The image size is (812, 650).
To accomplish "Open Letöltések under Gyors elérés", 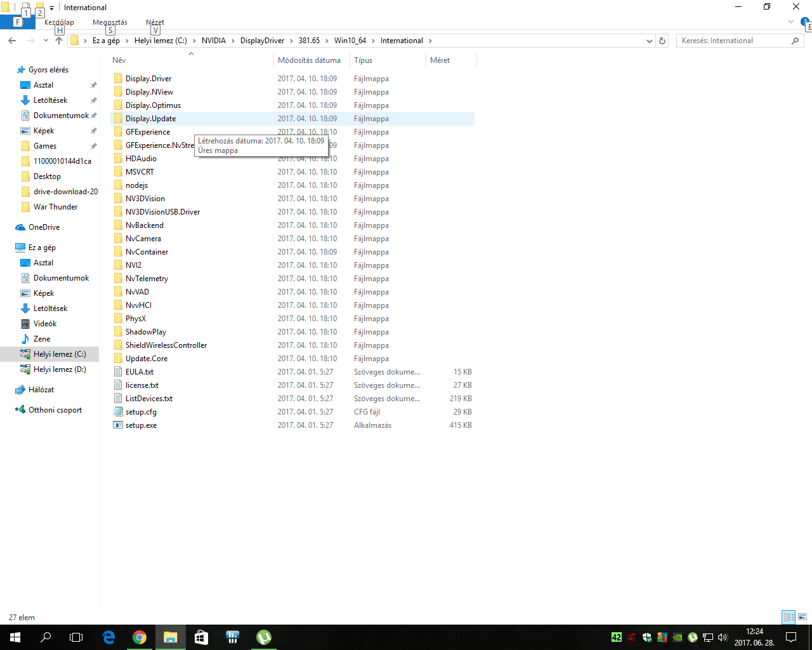I will [50, 100].
